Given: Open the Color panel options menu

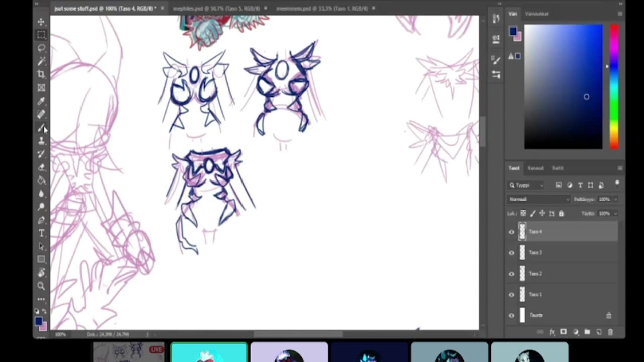Looking at the screenshot, I should click(x=620, y=14).
